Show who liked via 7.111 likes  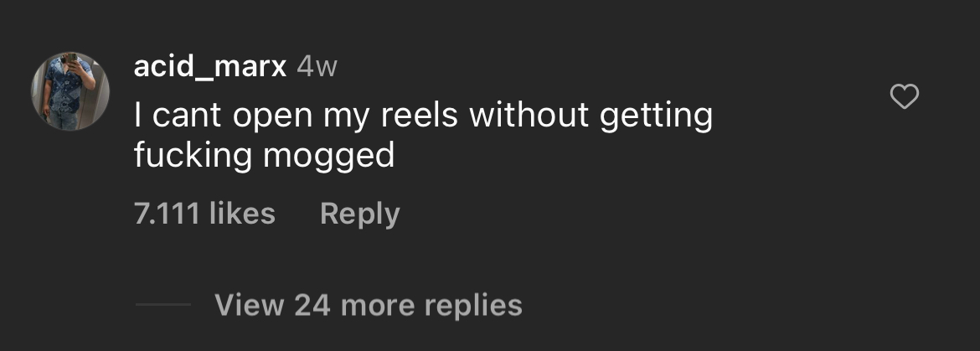pos(204,214)
